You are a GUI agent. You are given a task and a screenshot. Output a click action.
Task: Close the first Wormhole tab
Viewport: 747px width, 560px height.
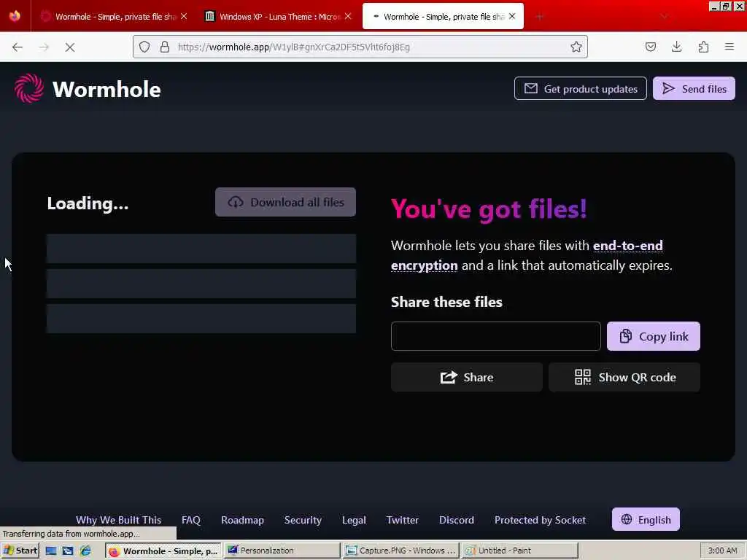click(184, 16)
